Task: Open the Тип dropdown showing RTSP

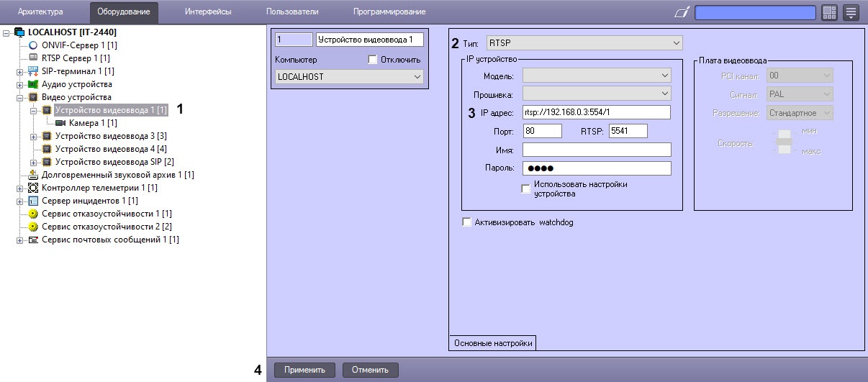Action: (x=584, y=43)
